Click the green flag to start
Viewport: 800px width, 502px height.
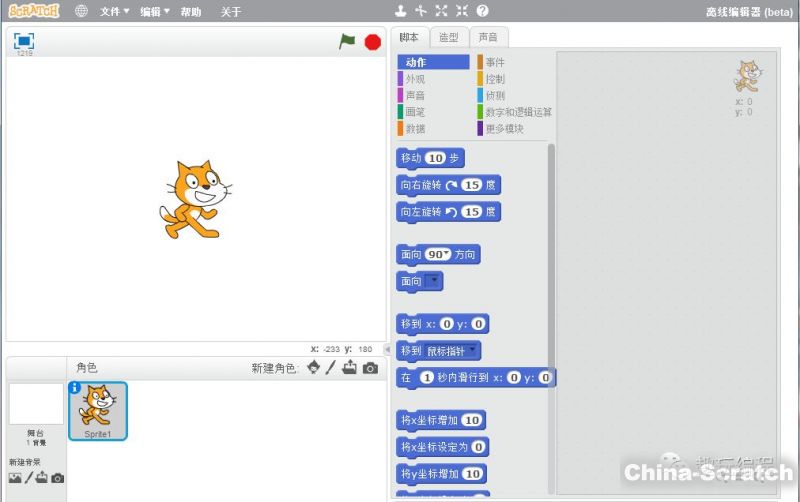[x=347, y=41]
